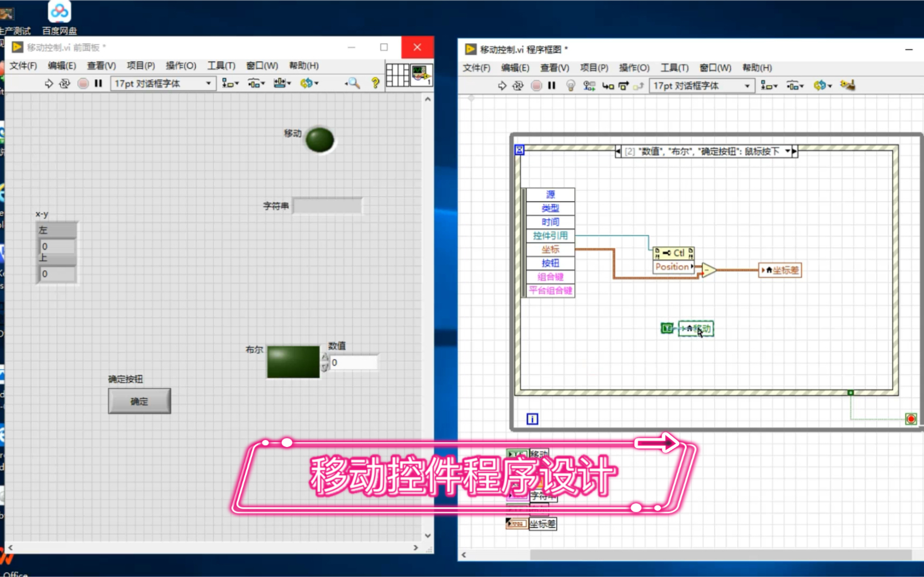Click Step Over in block diagram toolbar

click(x=623, y=86)
